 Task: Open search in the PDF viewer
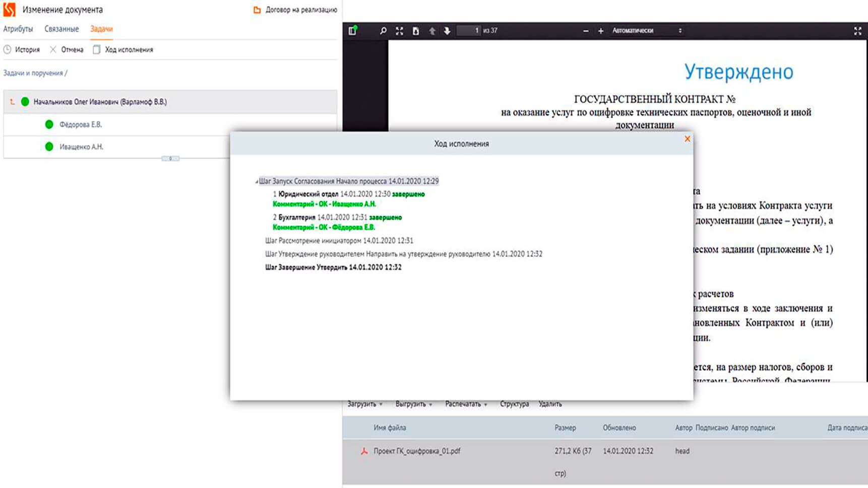tap(383, 31)
